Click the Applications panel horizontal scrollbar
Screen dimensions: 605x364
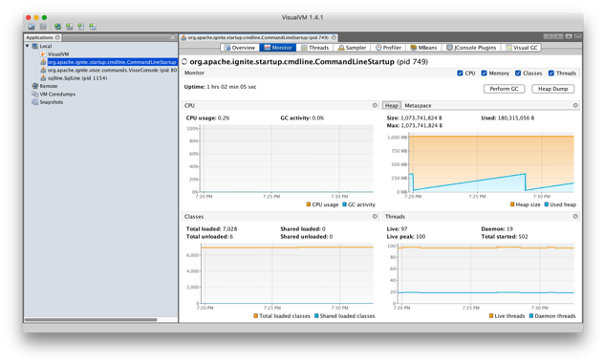pyautogui.click(x=91, y=319)
